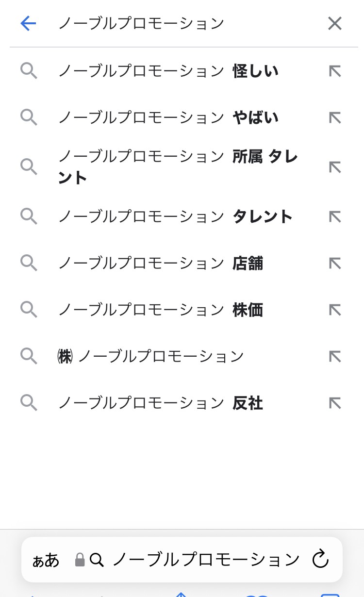
Task: Search for ノーブルプロモーション 店舗
Action: pyautogui.click(x=160, y=263)
